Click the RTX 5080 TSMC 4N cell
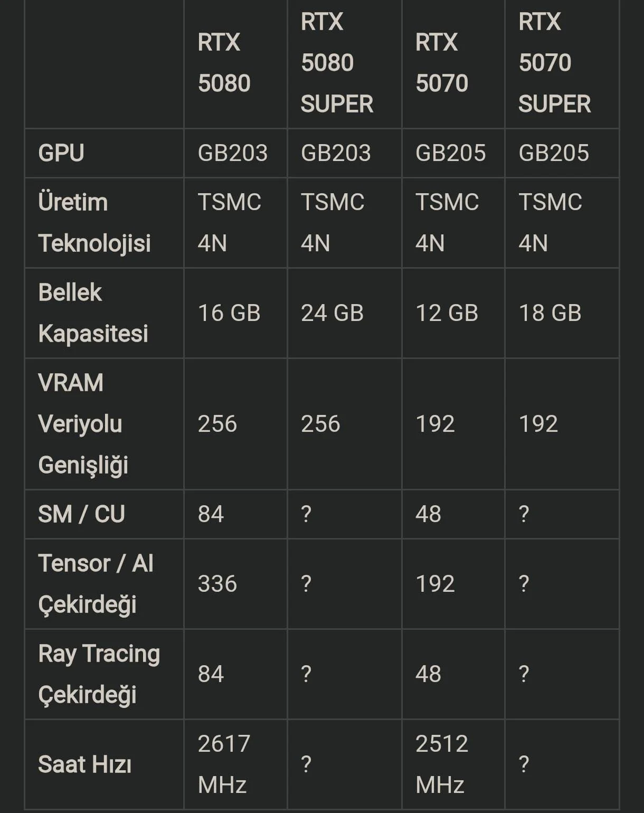This screenshot has width=644, height=813. tap(229, 223)
